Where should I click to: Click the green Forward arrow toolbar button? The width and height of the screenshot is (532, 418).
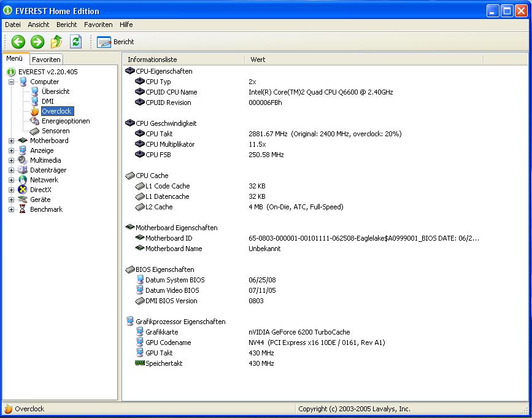(37, 42)
